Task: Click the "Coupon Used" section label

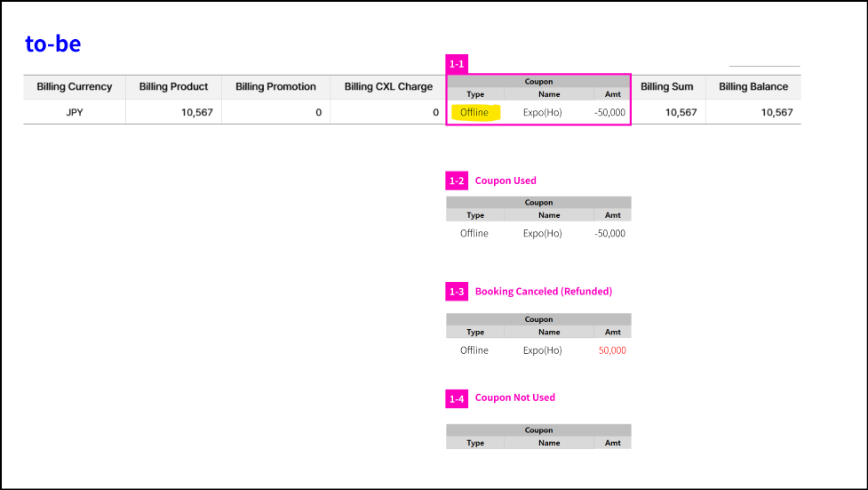Action: click(x=506, y=181)
